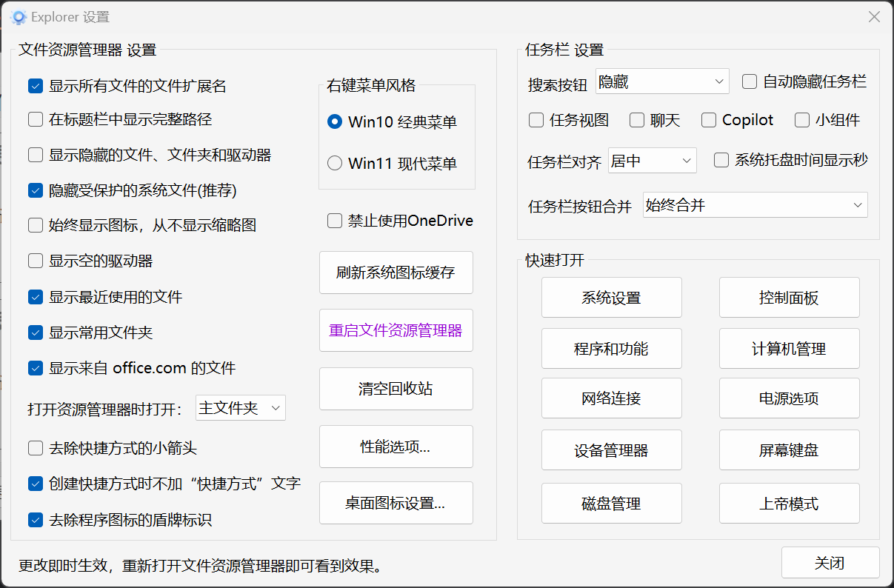Enable 系统托盘时间显示秒
This screenshot has height=588, width=894.
(x=721, y=160)
